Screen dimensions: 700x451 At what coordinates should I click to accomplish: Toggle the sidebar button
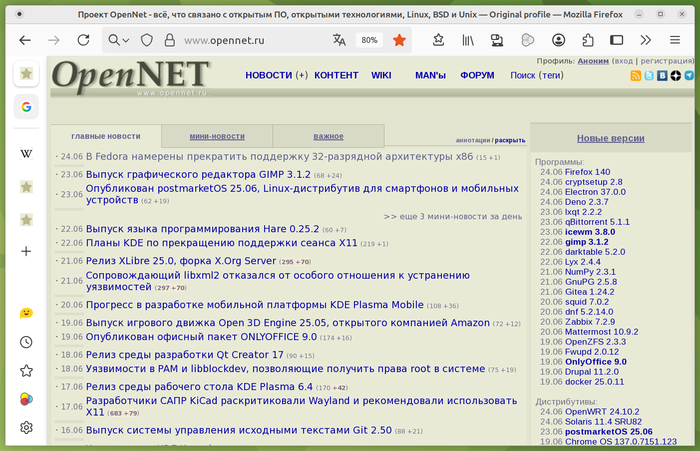point(617,40)
